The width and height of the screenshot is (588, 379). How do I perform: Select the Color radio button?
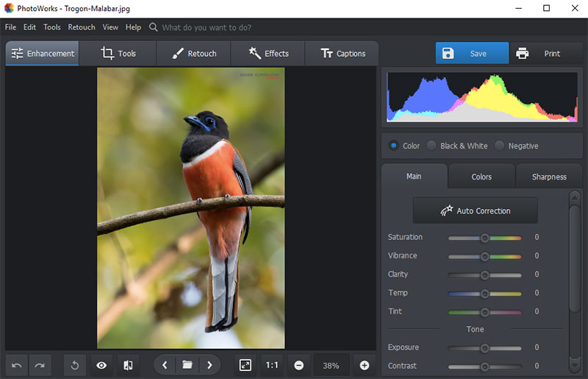click(394, 146)
